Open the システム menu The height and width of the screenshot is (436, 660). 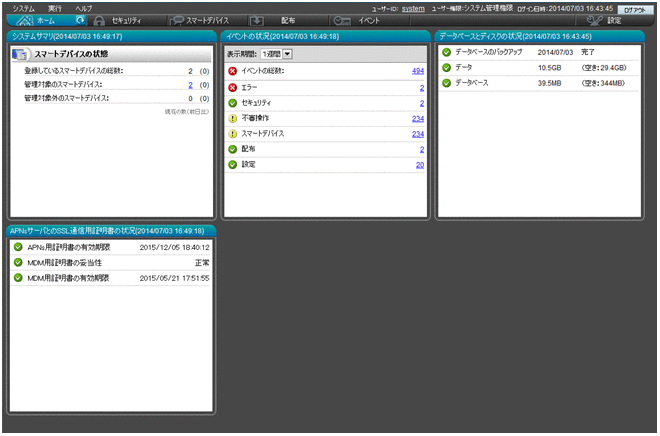click(x=23, y=8)
